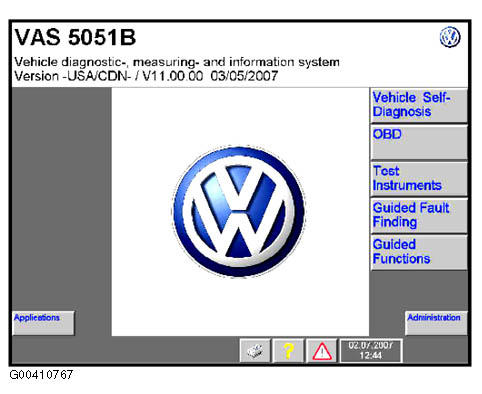482x394 pixels.
Task: Click the printer icon
Action: tap(255, 351)
